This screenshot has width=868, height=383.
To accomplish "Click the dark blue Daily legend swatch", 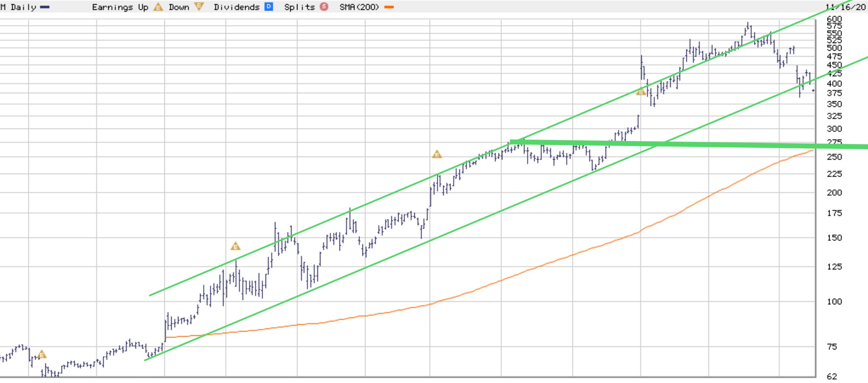I will click(45, 7).
